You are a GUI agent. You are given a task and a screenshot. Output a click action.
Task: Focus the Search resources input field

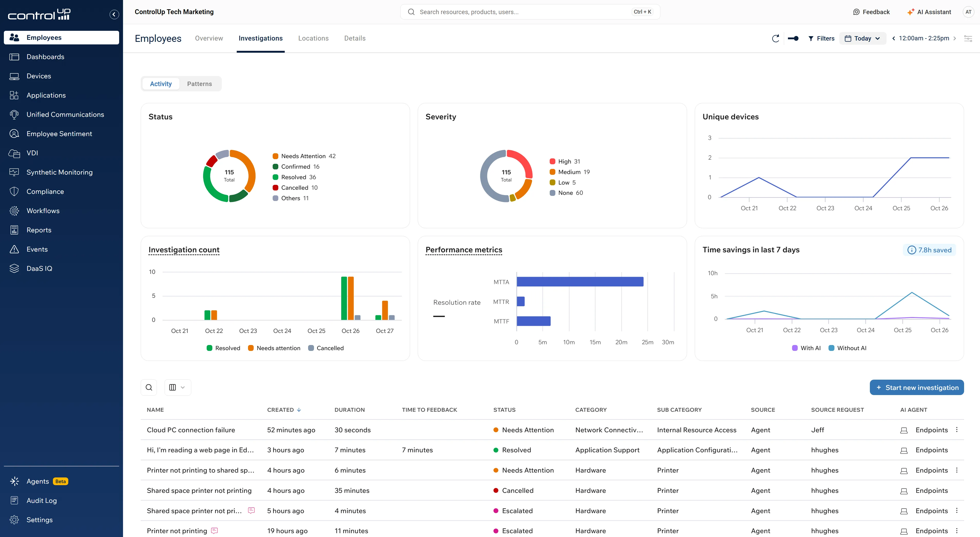tap(530, 12)
